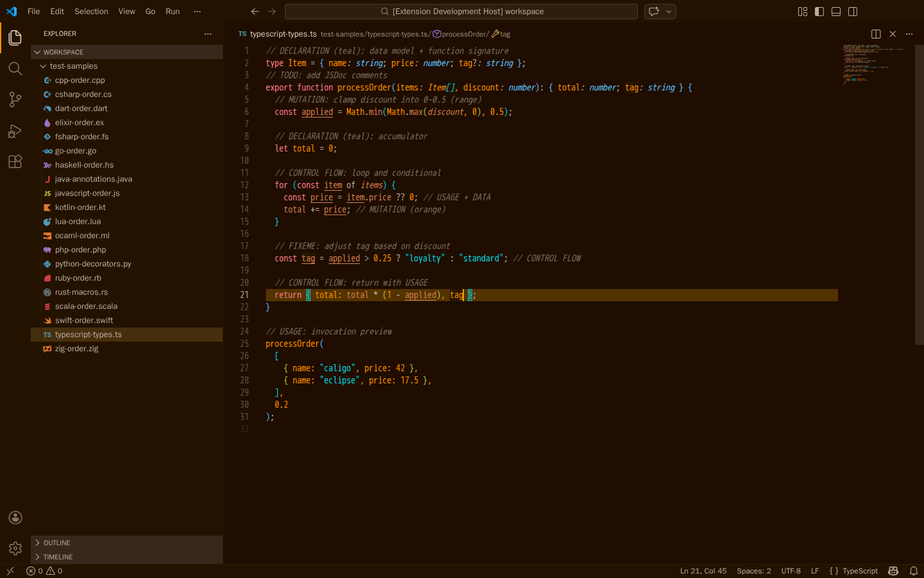The height and width of the screenshot is (578, 924).
Task: Open the Manage settings gear
Action: [15, 548]
